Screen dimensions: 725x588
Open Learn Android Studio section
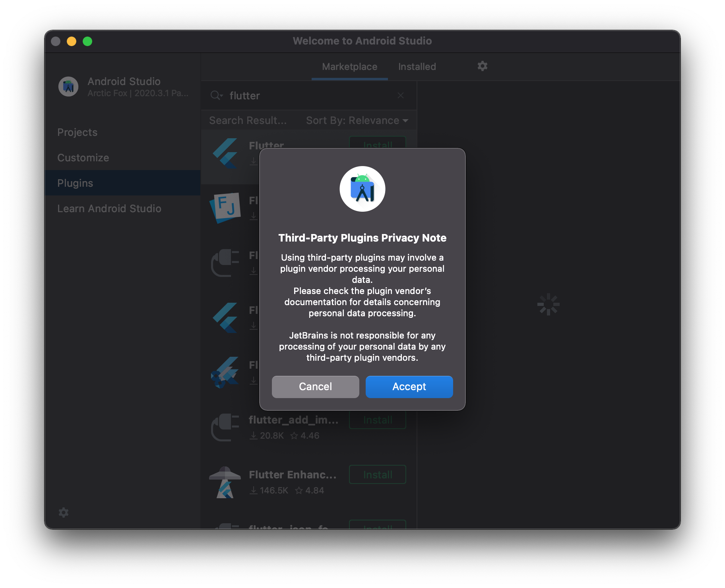(x=122, y=209)
